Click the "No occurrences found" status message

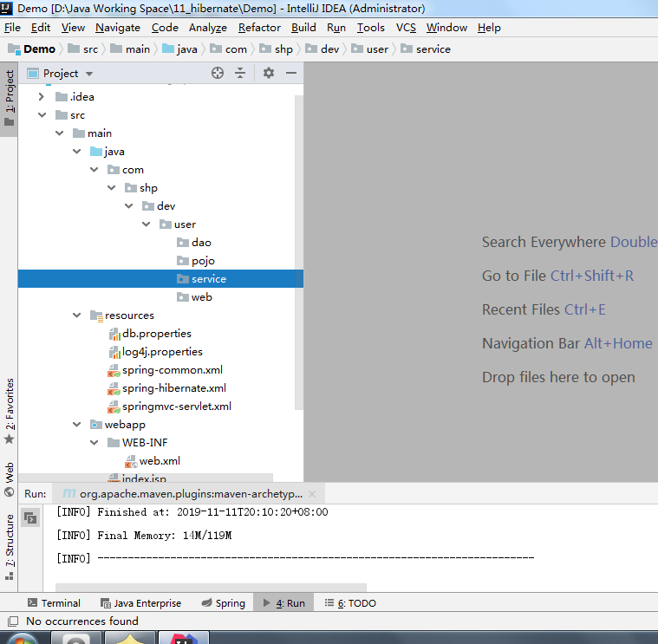coord(82,621)
